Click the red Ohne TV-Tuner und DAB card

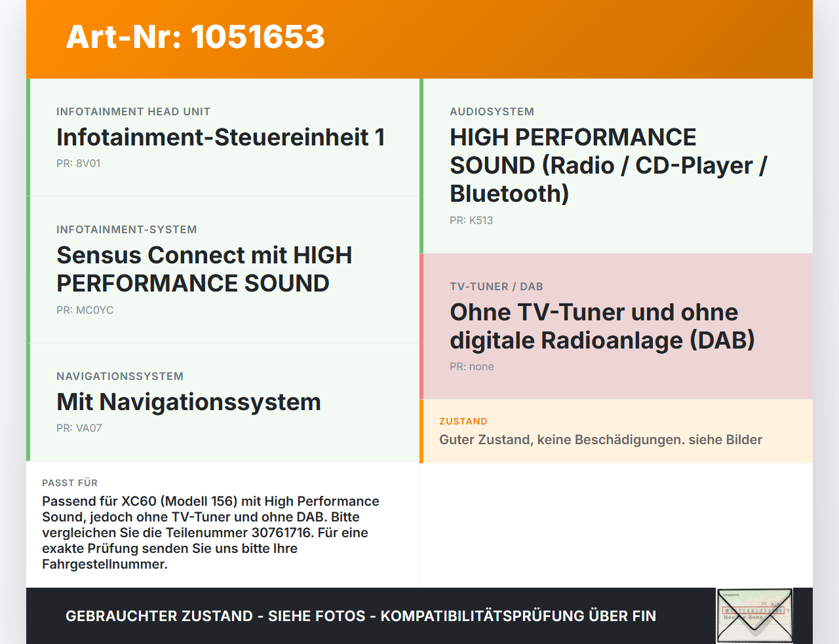[616, 326]
